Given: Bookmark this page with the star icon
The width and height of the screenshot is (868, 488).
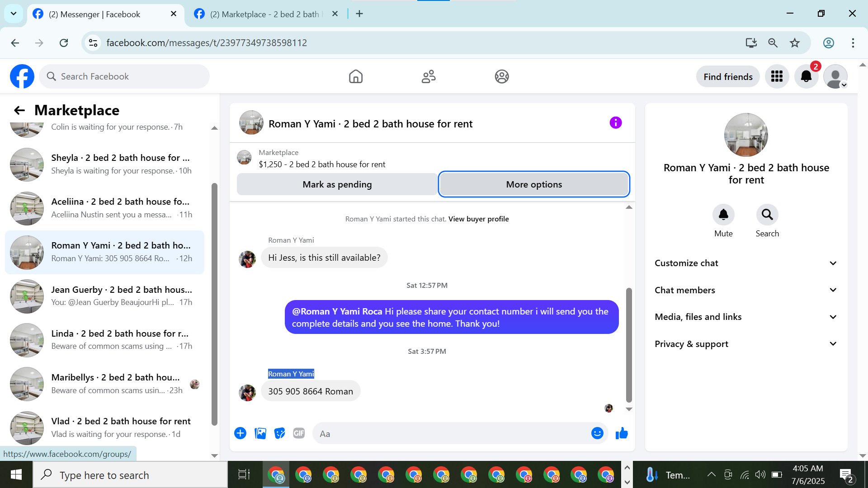Looking at the screenshot, I should pos(795,43).
